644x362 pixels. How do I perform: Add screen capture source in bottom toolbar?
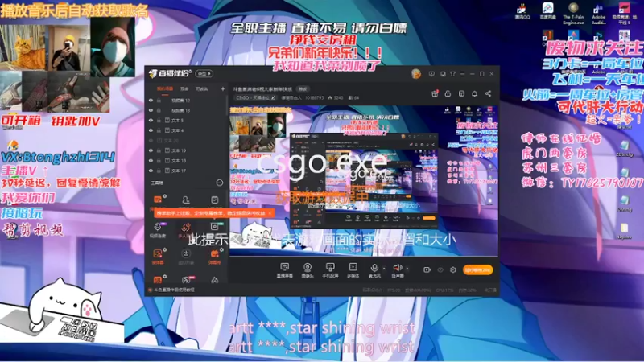click(x=284, y=269)
